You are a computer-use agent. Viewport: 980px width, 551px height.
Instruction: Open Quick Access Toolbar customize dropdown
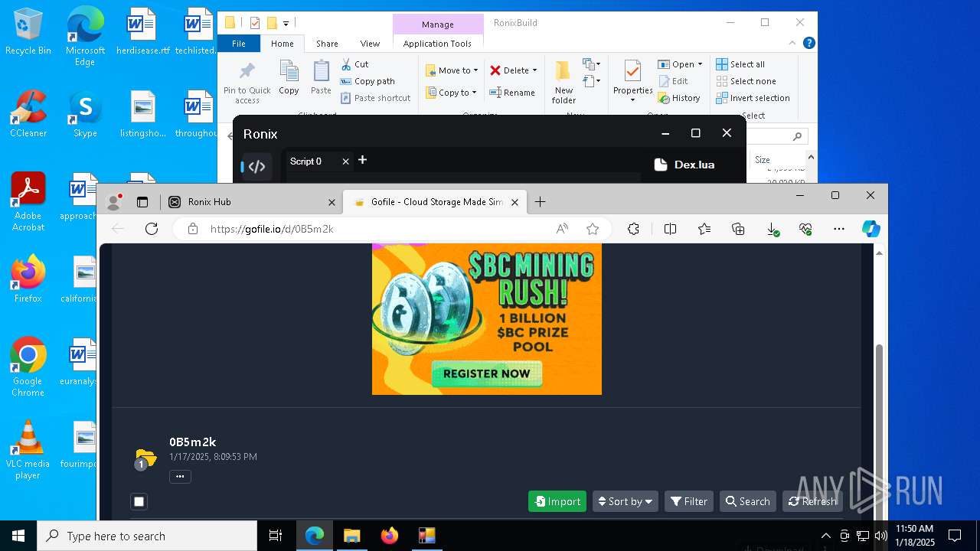pos(286,23)
